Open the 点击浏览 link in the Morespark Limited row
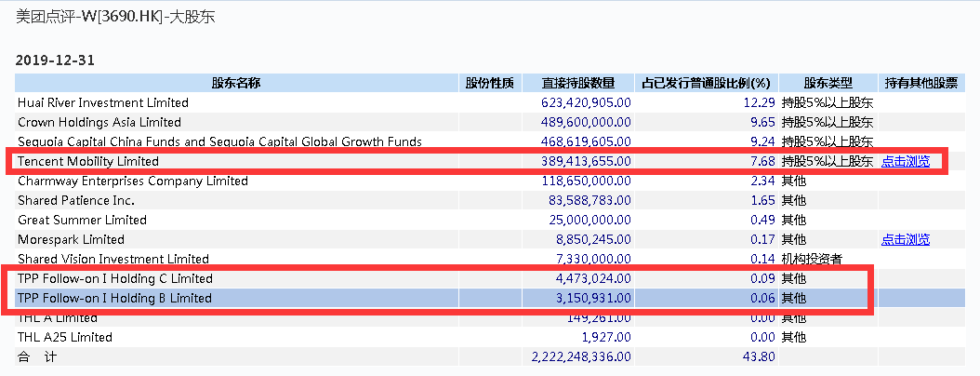980x376 pixels. pos(905,240)
